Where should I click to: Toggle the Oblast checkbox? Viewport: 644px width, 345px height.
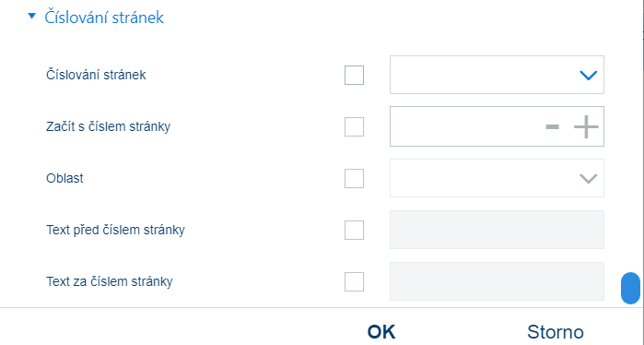click(354, 178)
